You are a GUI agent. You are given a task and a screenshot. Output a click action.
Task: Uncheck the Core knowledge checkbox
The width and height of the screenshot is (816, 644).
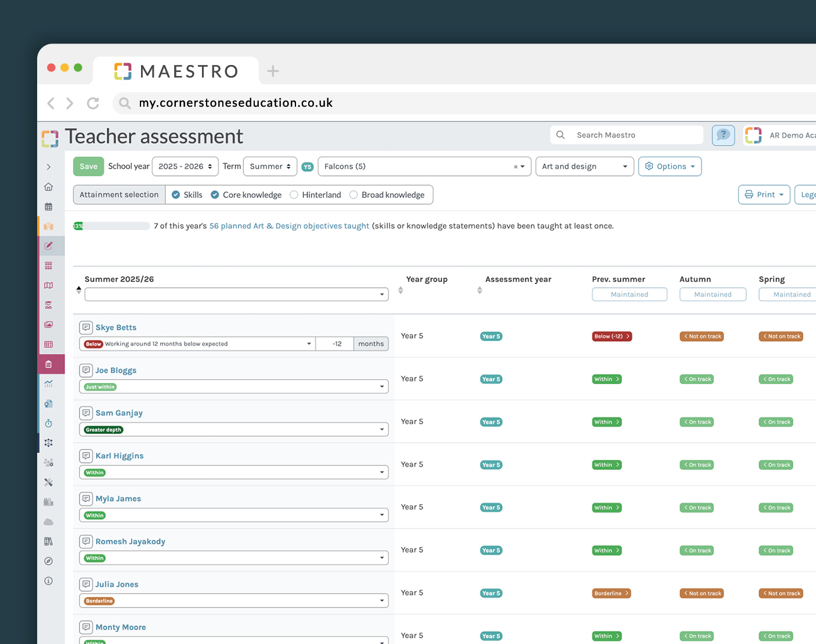pos(215,194)
